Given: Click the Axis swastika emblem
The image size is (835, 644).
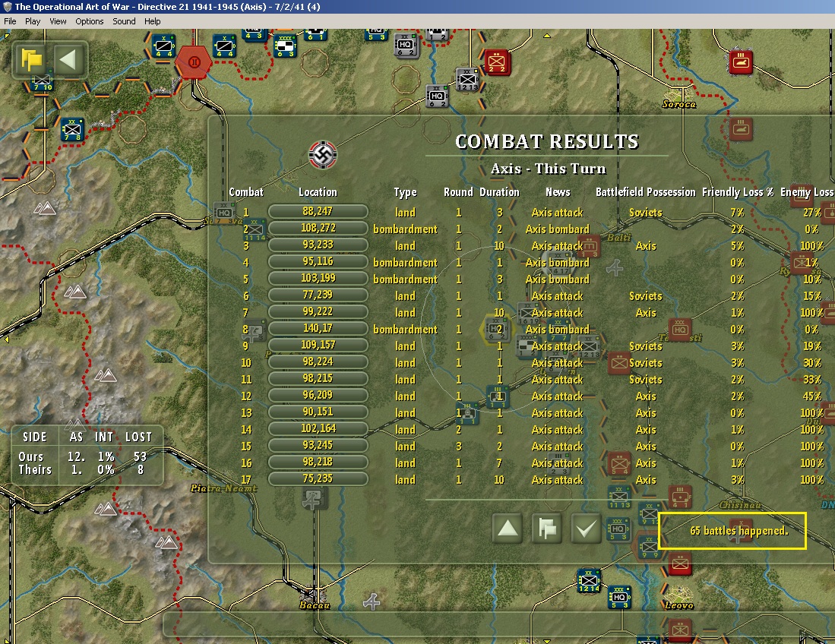Looking at the screenshot, I should pyautogui.click(x=323, y=155).
